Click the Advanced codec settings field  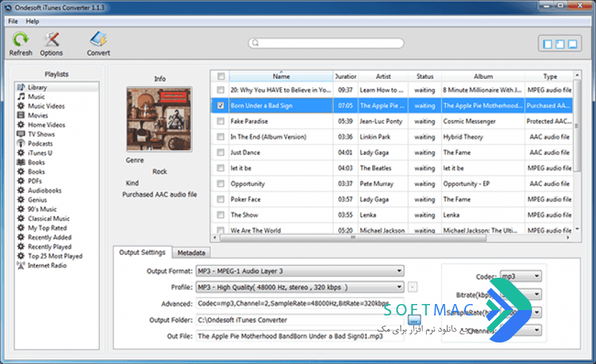click(x=299, y=303)
